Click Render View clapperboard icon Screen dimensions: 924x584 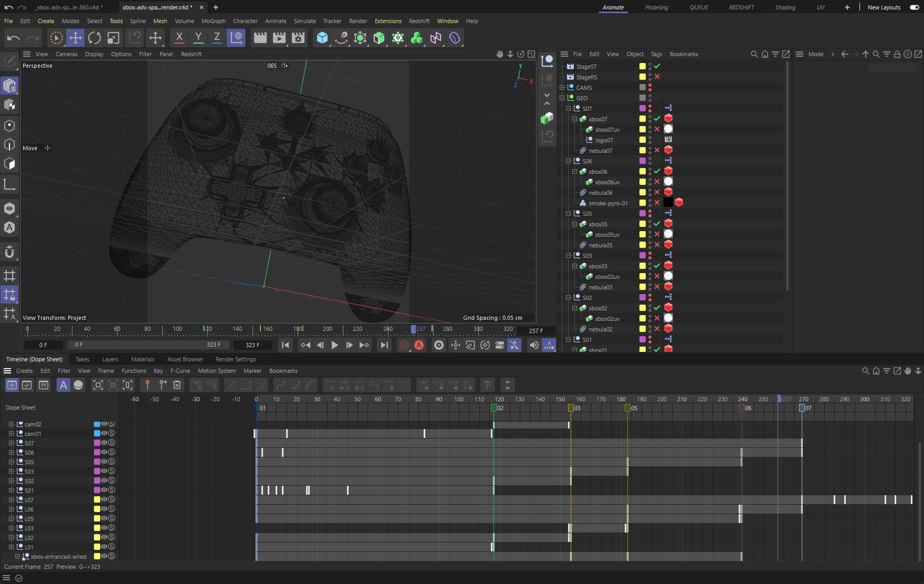tap(260, 38)
